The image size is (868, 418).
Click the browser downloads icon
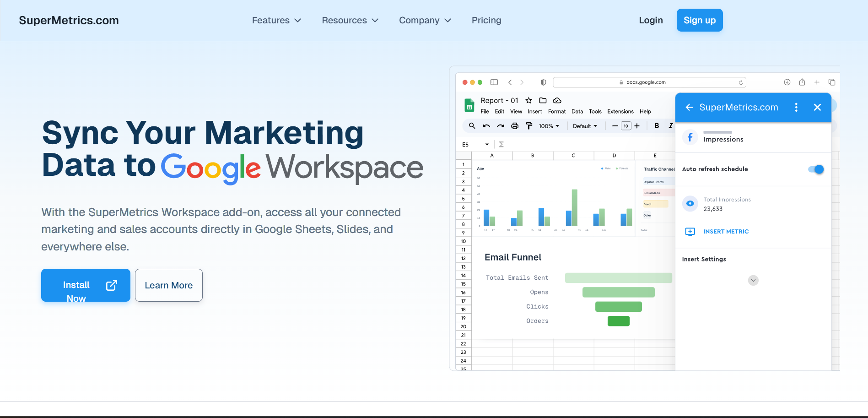coord(787,82)
